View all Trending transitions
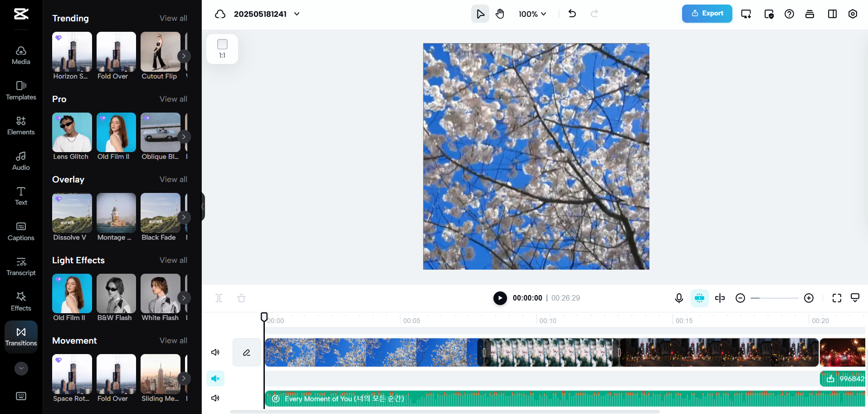Viewport: 868px width, 414px height. (173, 18)
